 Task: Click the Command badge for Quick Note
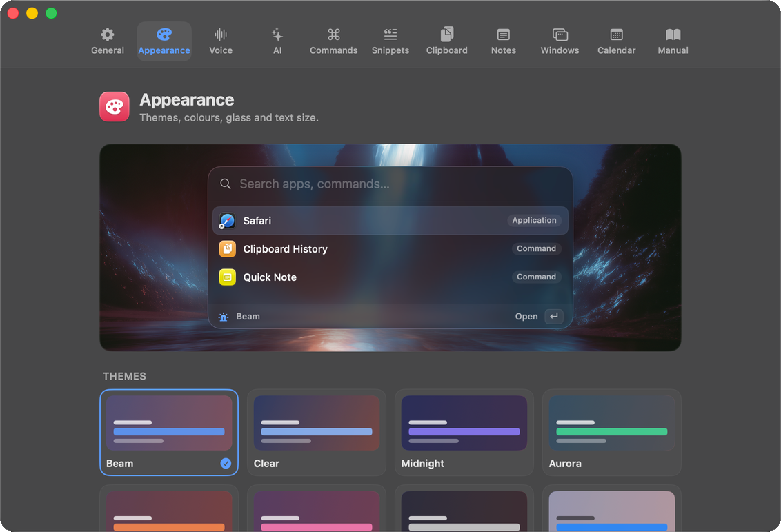click(x=537, y=277)
